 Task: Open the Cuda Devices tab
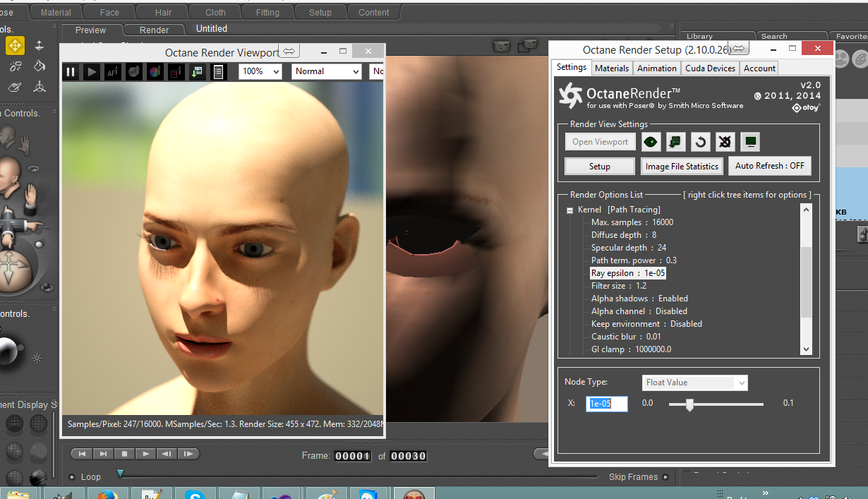[x=711, y=68]
